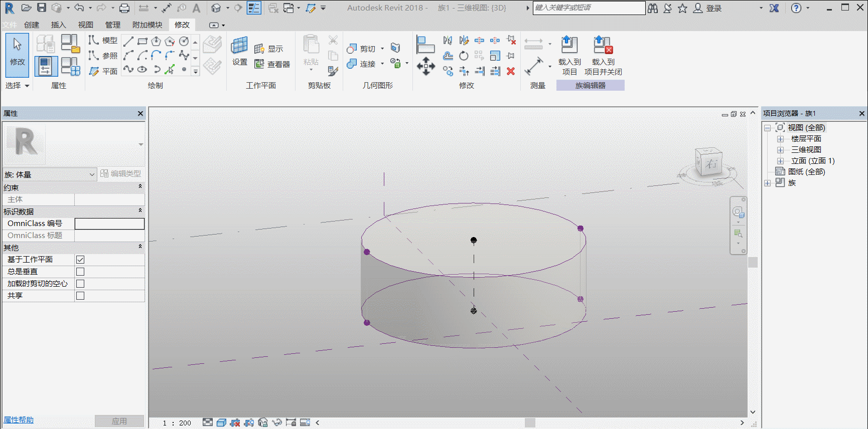868x429 pixels.
Task: Click the OmniClass 编号 input field
Action: pos(109,224)
